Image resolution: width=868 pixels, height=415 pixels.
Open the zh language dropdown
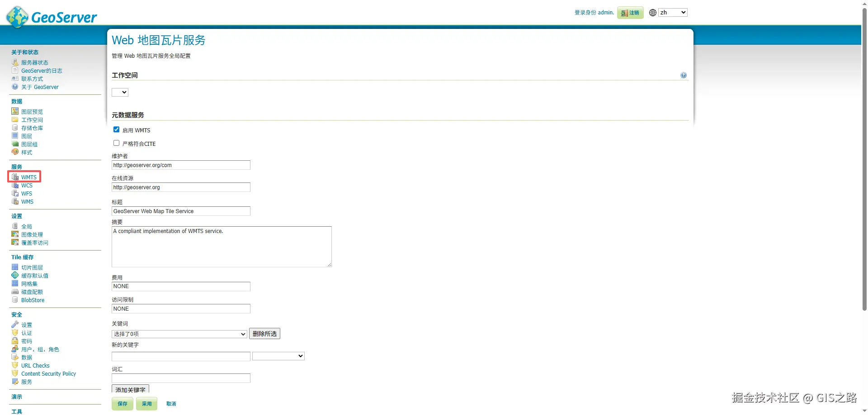tap(673, 13)
